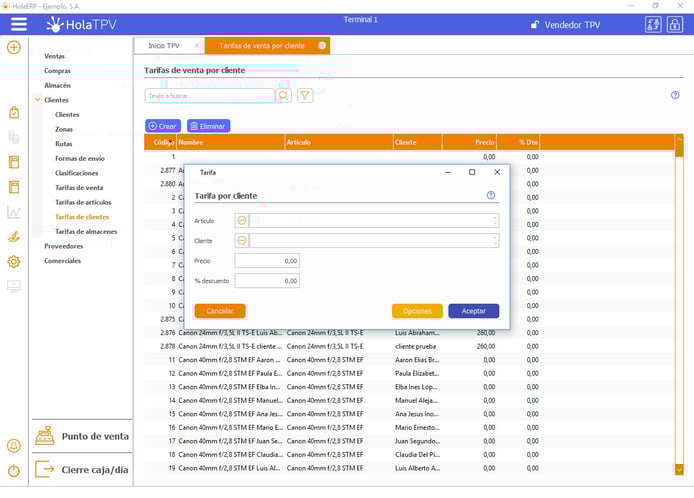
Task: Click the Cierre caja/día exit icon
Action: tap(45, 469)
